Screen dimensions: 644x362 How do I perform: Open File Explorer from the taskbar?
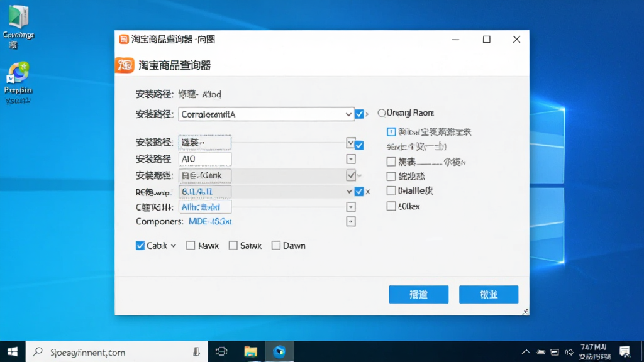250,351
